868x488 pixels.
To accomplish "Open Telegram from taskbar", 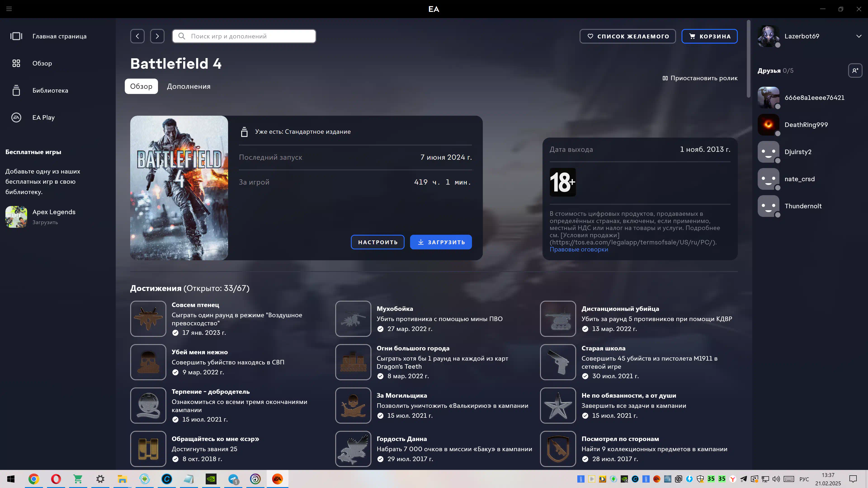I will click(233, 479).
